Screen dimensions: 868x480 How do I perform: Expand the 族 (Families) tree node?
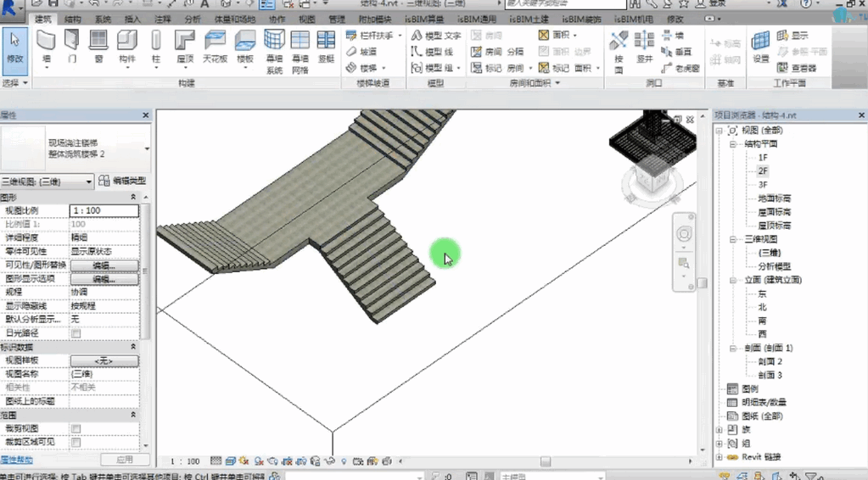[719, 430]
